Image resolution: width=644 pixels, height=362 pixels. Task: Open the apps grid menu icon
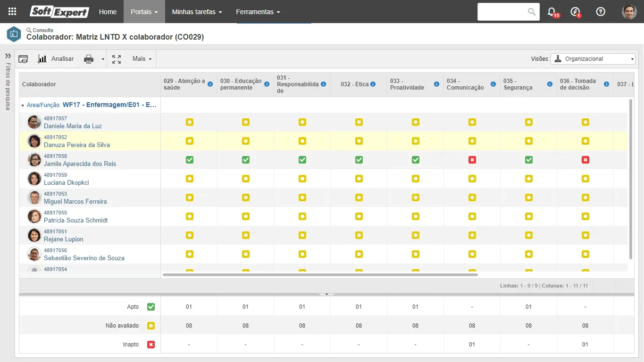point(13,12)
